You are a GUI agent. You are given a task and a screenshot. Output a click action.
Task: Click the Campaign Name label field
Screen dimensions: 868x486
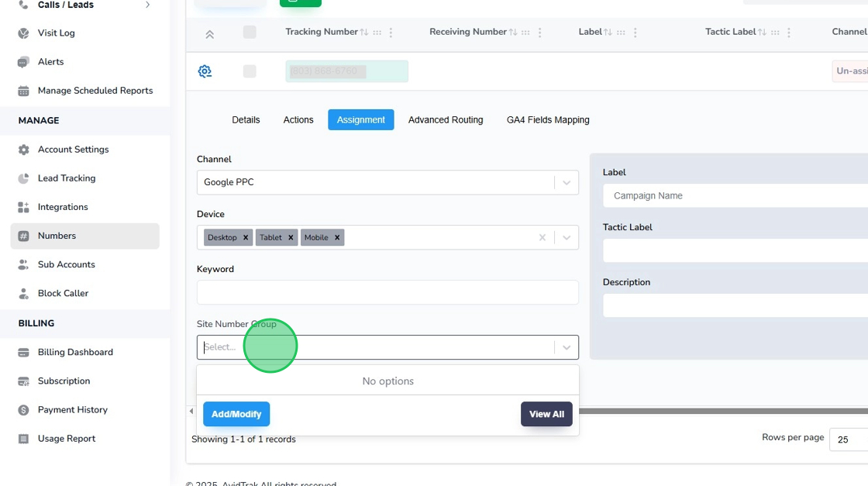click(735, 196)
